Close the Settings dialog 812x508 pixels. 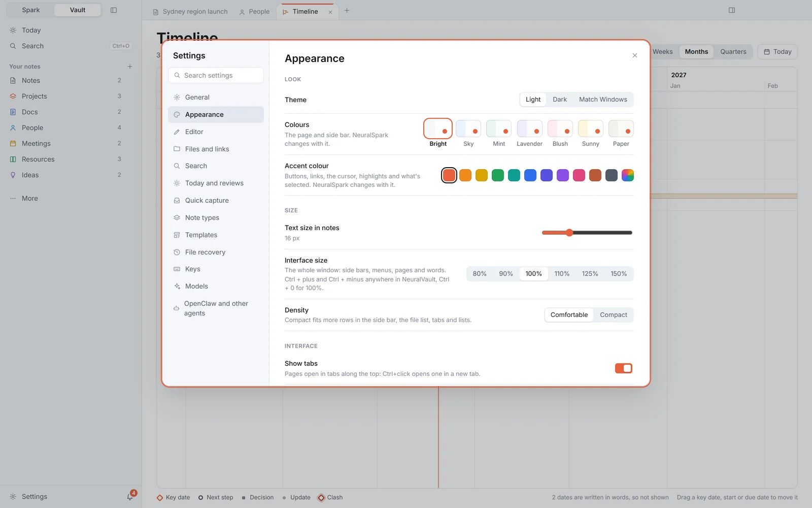[x=635, y=55]
